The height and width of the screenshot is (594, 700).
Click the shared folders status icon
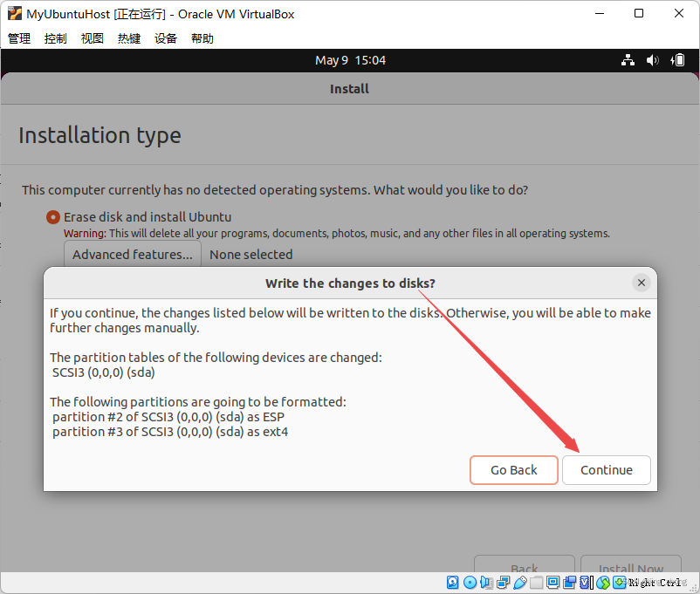(x=537, y=583)
